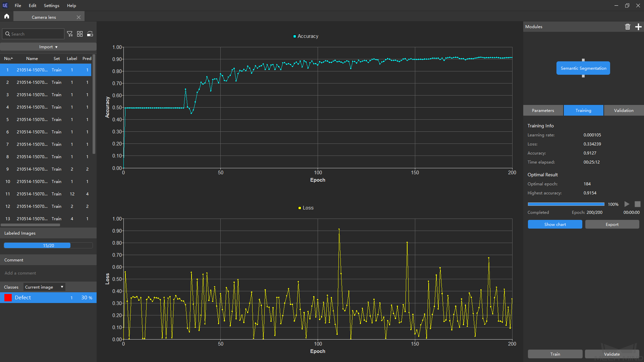Click the time elapsed value 00:25:12
Screen dimensions: 644x362
pos(591,162)
